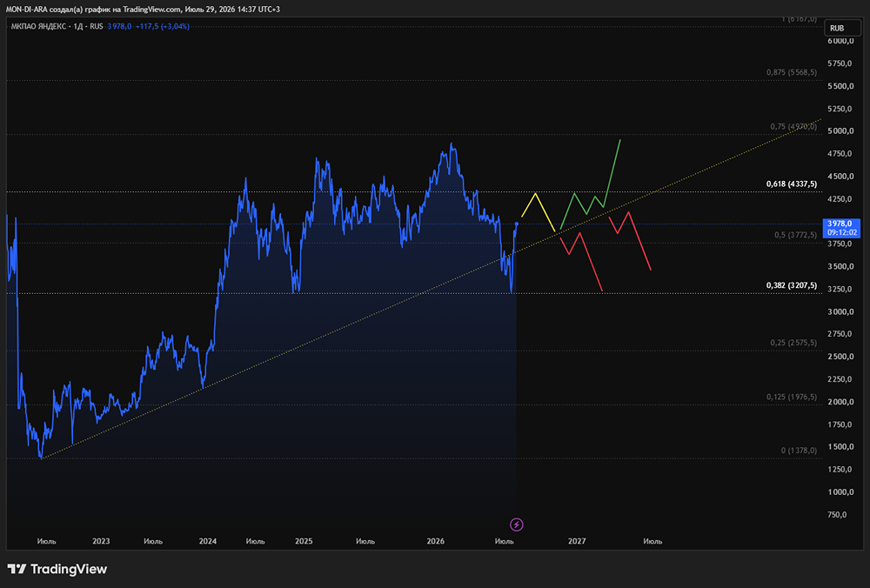Click the МКПАО ЯНДЕКС symbol title
Image resolution: width=870 pixels, height=588 pixels.
[38, 26]
